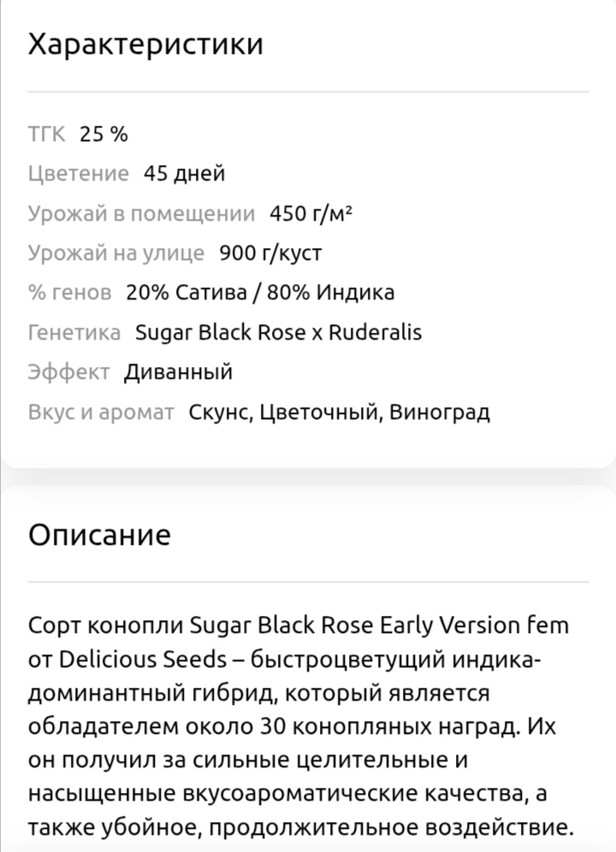Select the Диванный effect value
Screen dimensions: 616x852
point(178,372)
